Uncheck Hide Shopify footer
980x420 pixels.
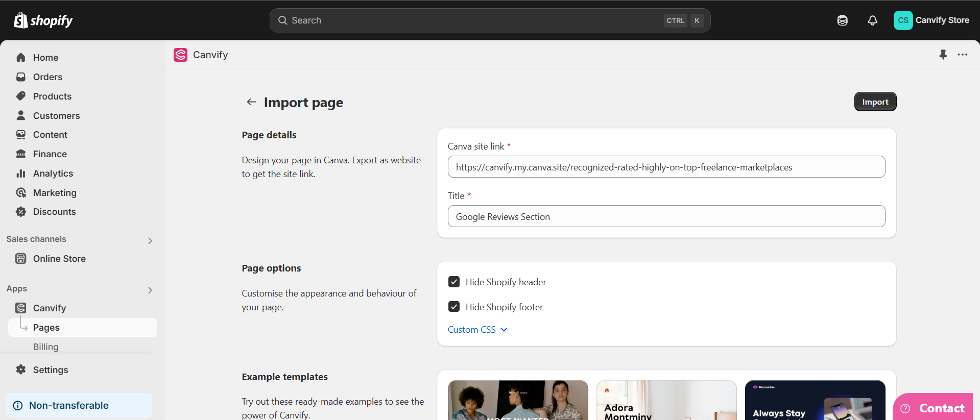tap(454, 307)
